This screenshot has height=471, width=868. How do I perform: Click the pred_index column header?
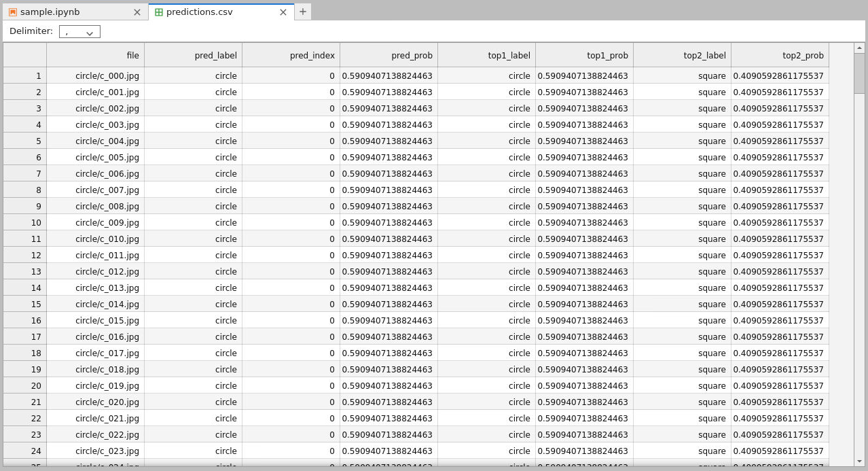coord(291,56)
